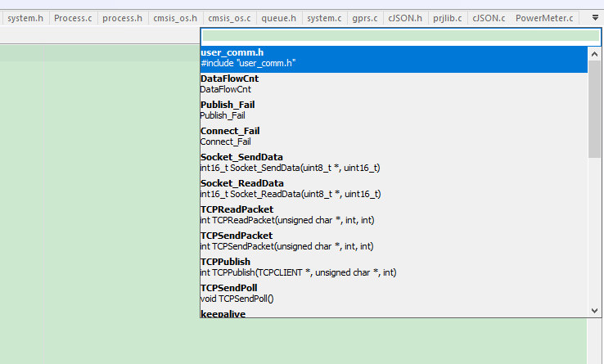Choose the TCPPublish function entry
604x364 pixels.
click(394, 267)
